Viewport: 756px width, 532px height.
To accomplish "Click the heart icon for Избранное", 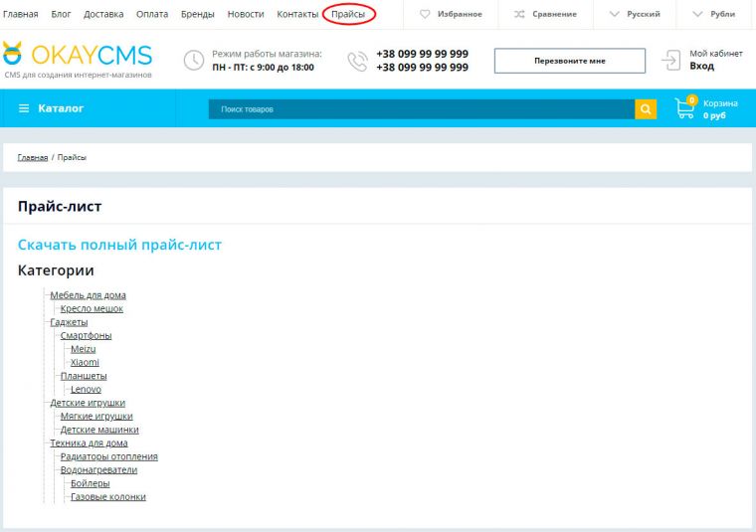I will coord(425,14).
